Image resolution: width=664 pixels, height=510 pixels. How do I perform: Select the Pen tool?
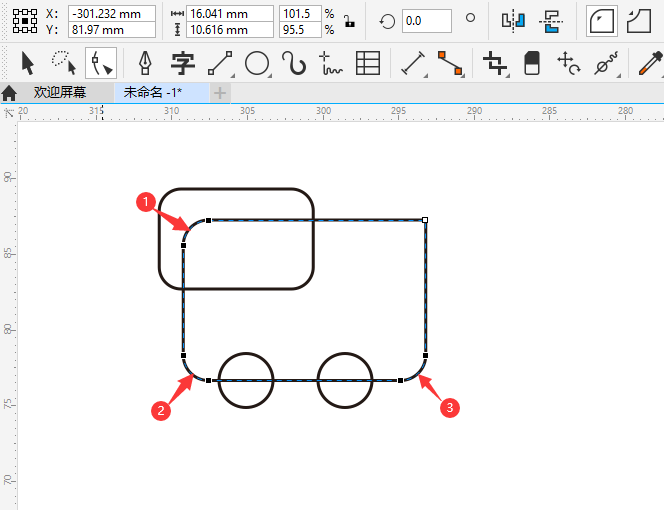pos(145,64)
